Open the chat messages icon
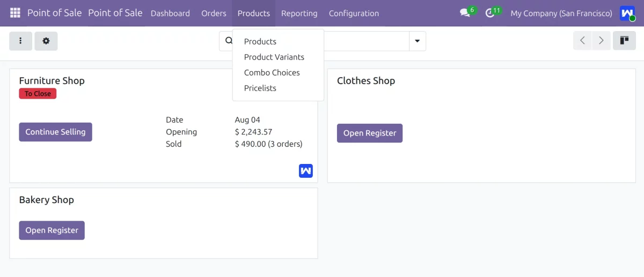Screen dimensions: 644x277 point(465,13)
